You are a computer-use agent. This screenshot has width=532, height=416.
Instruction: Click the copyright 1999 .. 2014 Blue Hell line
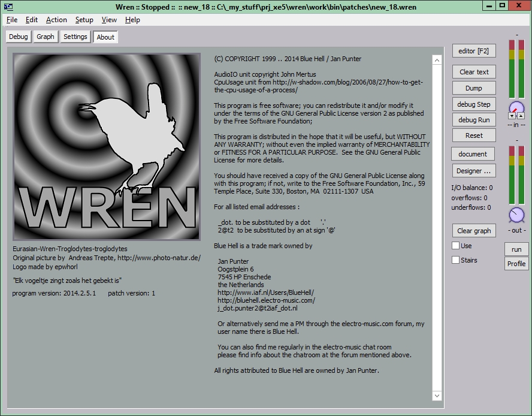tap(288, 59)
